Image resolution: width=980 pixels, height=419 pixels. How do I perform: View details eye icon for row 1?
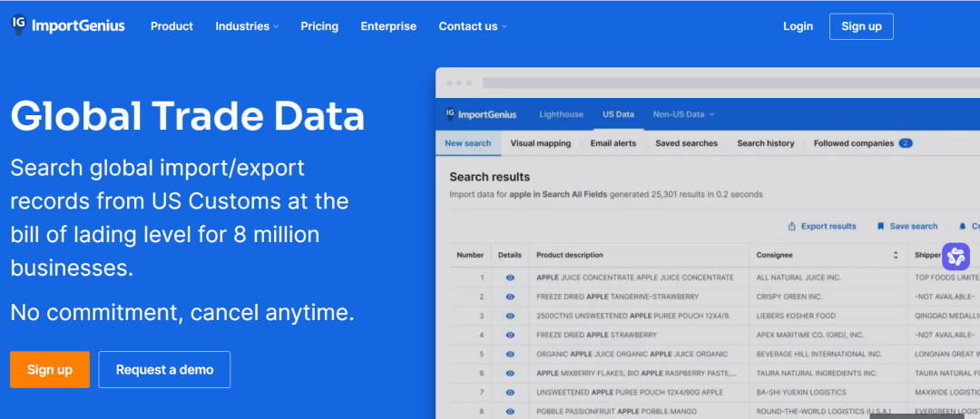(x=510, y=278)
